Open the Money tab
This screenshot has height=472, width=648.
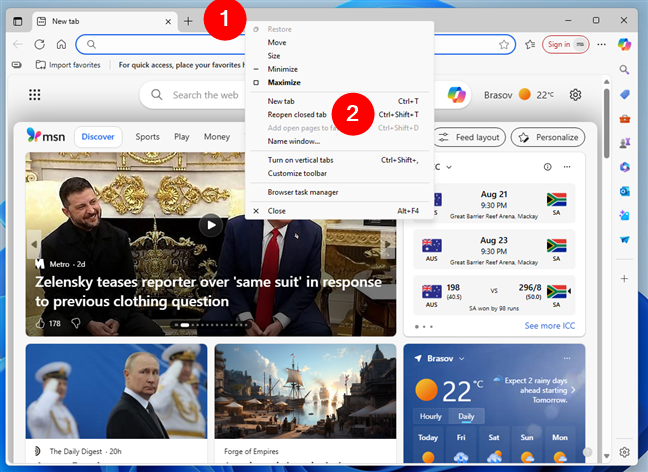pos(217,137)
